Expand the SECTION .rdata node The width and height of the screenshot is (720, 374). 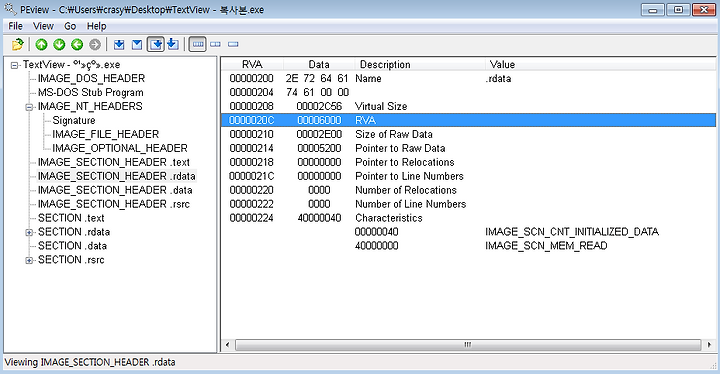tap(29, 232)
